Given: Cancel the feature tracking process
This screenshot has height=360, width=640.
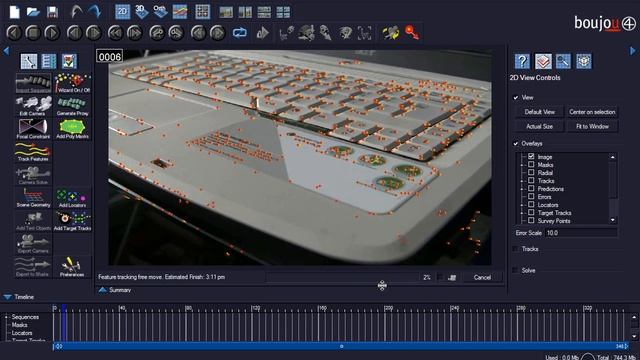Looking at the screenshot, I should pos(482,278).
